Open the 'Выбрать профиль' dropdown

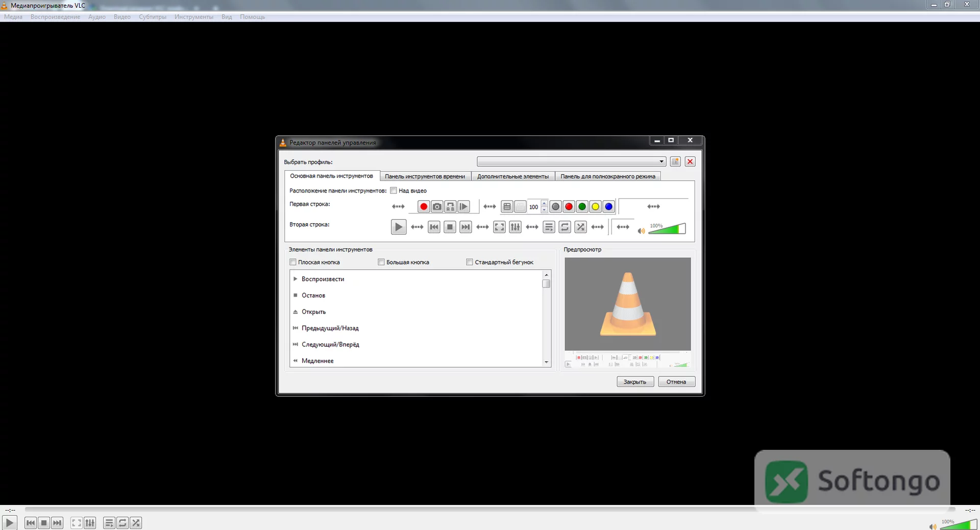572,161
